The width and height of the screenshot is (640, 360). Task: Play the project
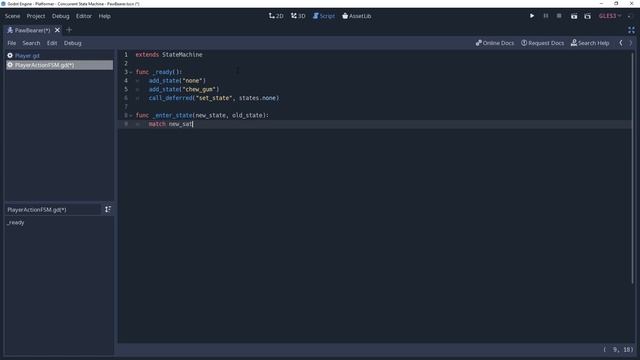click(x=532, y=16)
